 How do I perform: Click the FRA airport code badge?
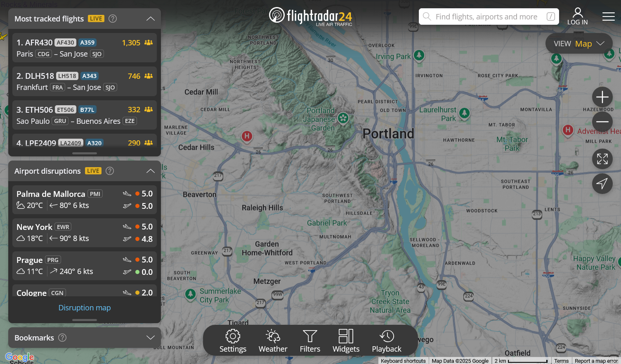[x=57, y=87]
